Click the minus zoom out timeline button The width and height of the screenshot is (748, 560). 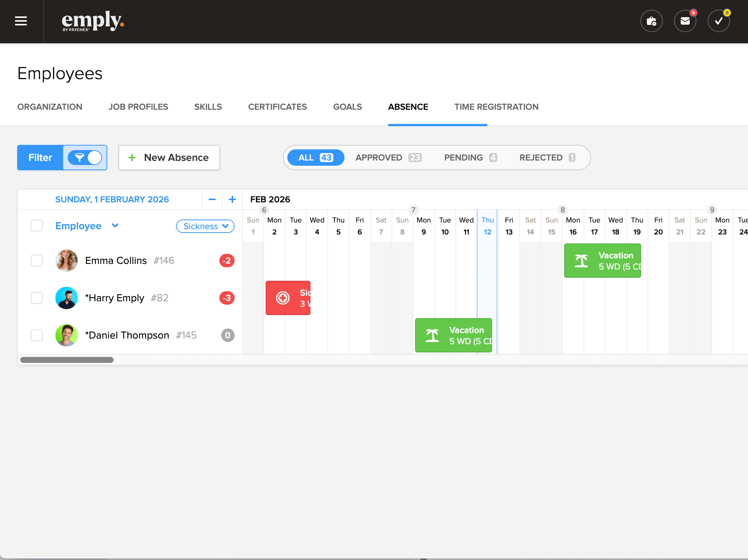coord(212,199)
